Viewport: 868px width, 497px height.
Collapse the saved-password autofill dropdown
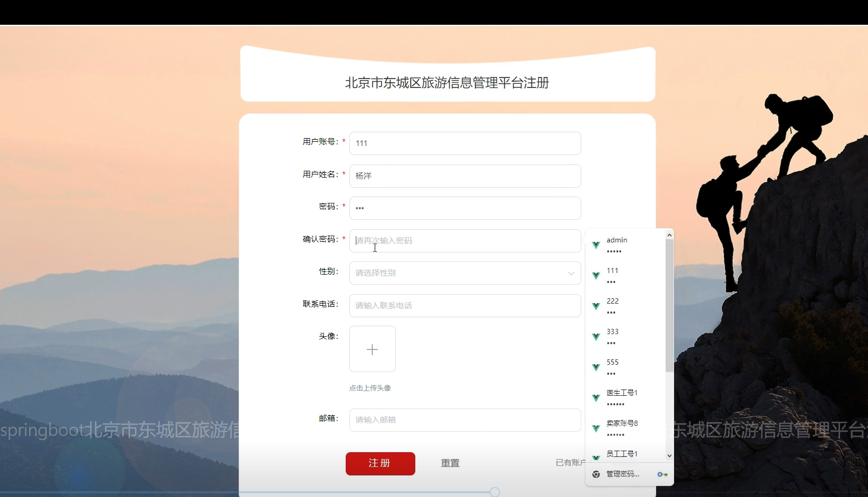[464, 240]
